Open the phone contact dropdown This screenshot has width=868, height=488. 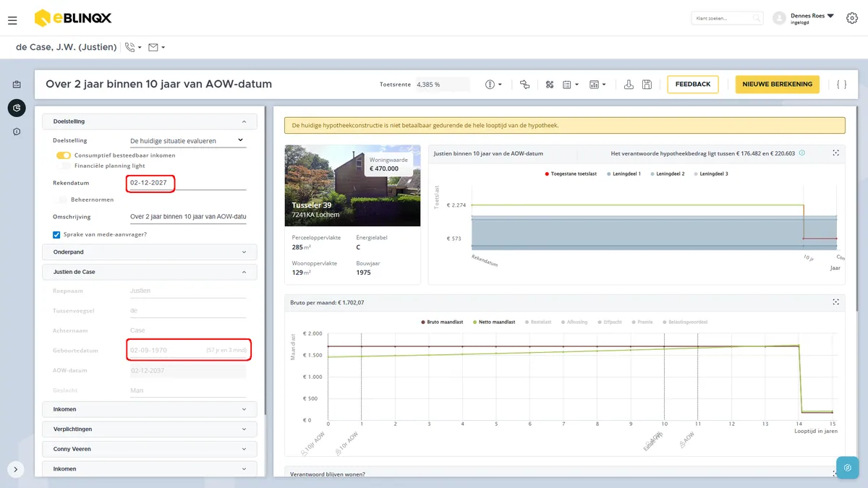pos(133,47)
